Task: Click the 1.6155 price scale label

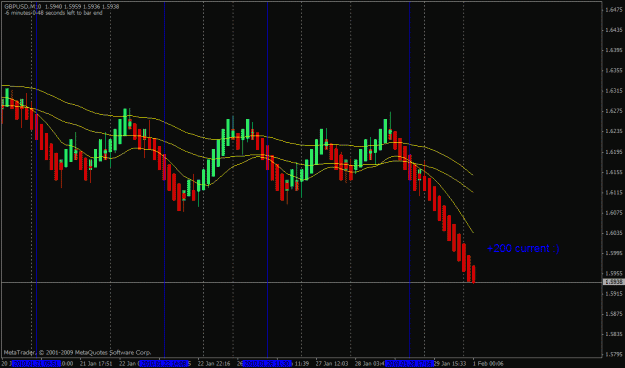Action: [614, 172]
